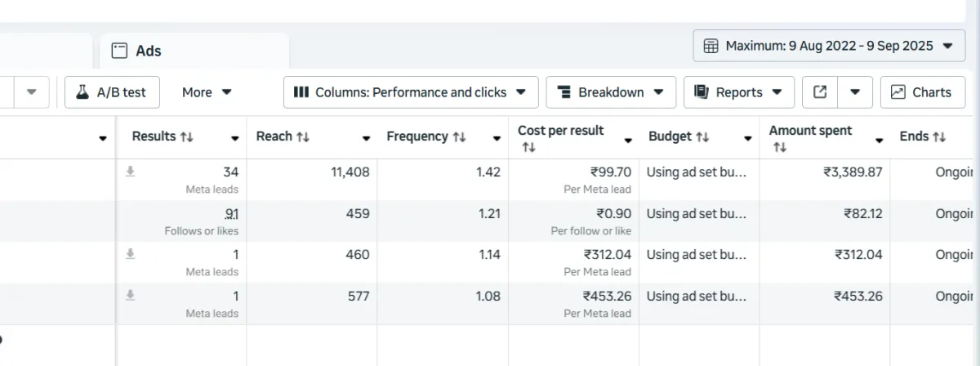Click download icon in 34 Meta leads row

pyautogui.click(x=129, y=172)
